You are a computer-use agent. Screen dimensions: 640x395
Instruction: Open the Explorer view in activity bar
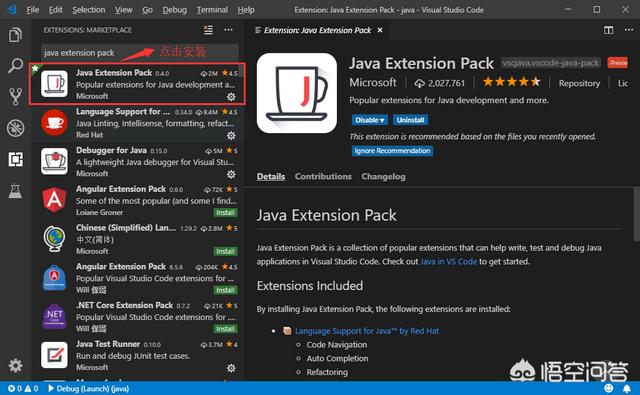coord(16,35)
